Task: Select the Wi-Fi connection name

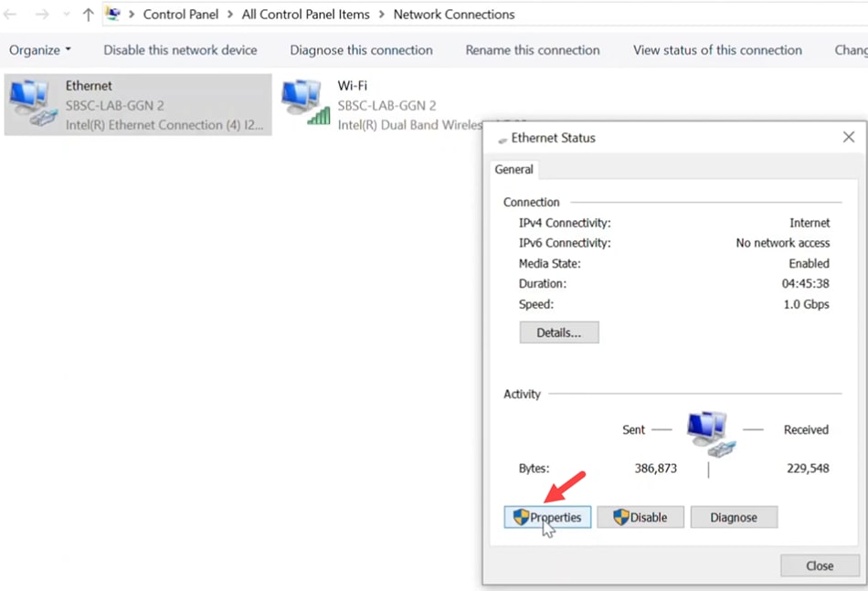Action: (x=352, y=86)
